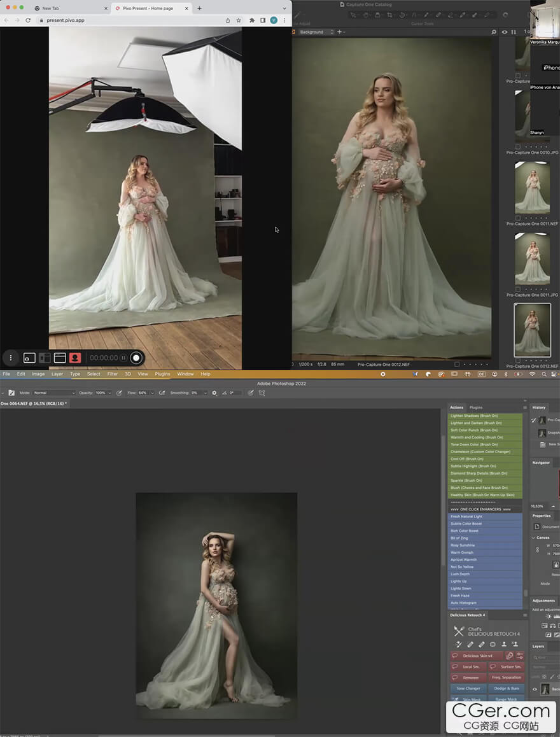Open the Photoshop Layer menu
560x737 pixels.
(x=57, y=374)
